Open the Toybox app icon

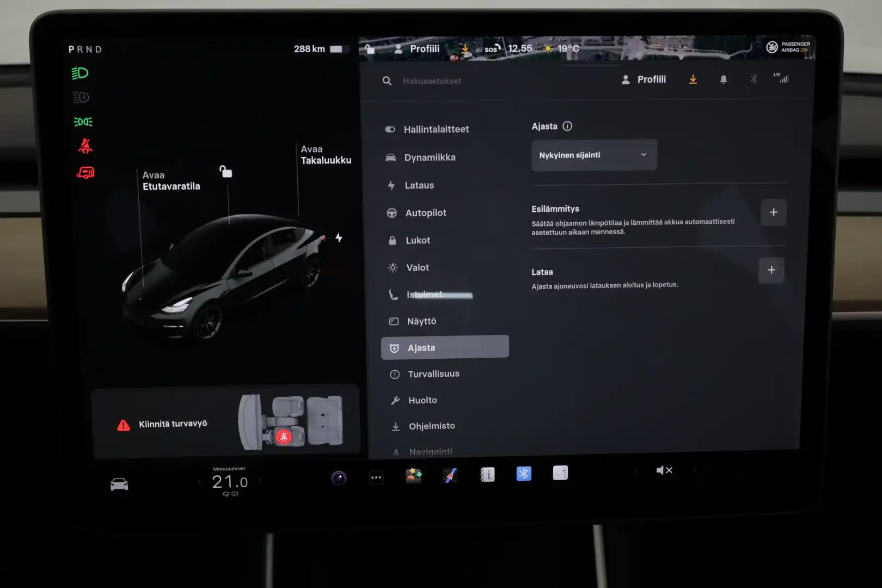point(414,476)
